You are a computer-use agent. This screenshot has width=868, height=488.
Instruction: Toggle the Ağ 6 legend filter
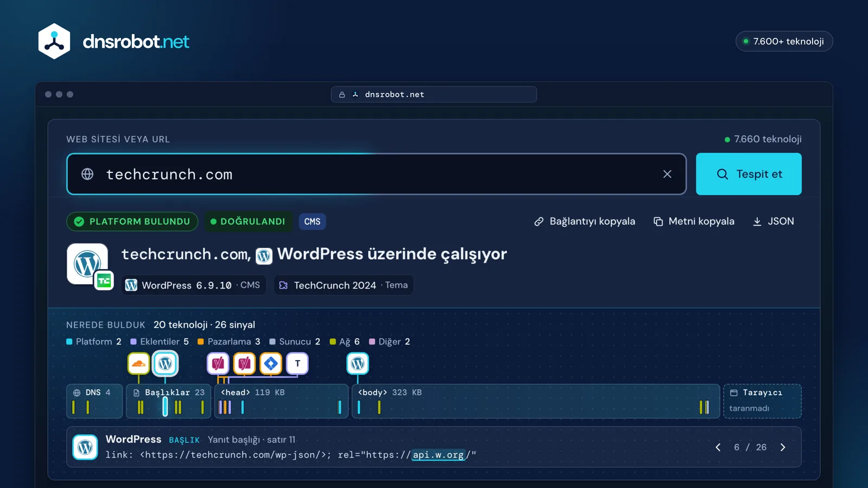(345, 342)
